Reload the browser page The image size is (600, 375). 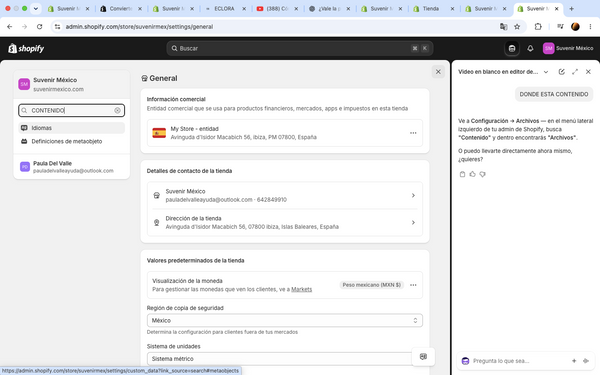pos(39,26)
